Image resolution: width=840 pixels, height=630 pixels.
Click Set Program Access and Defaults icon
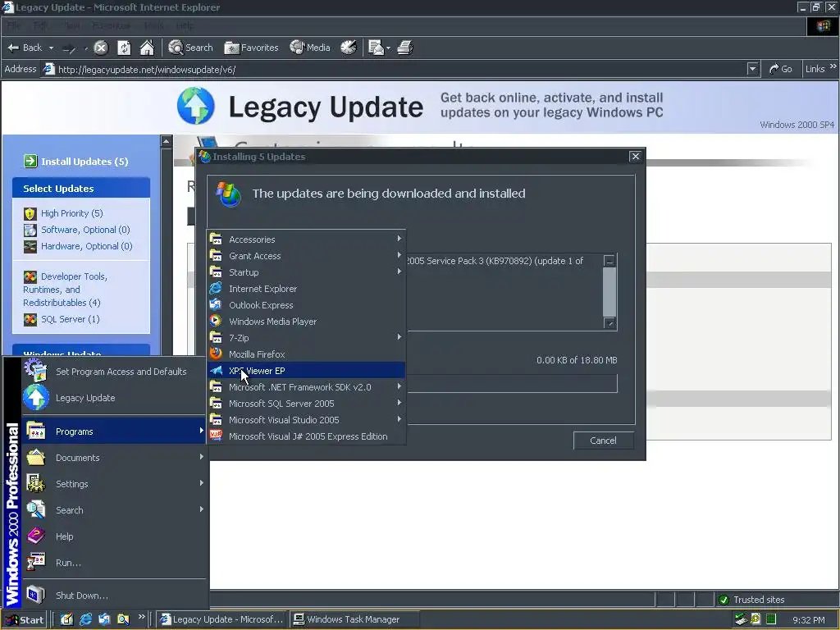35,370
